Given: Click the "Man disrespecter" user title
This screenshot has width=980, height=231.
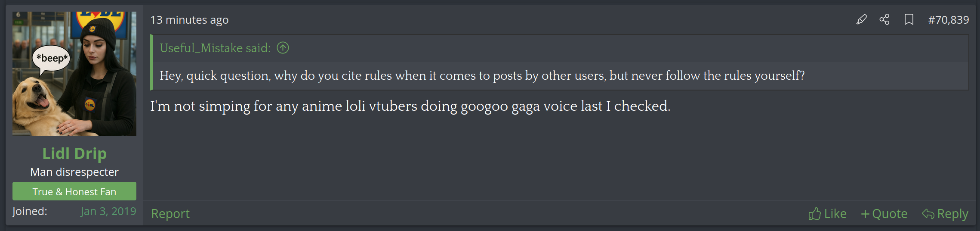Looking at the screenshot, I should click(x=74, y=172).
